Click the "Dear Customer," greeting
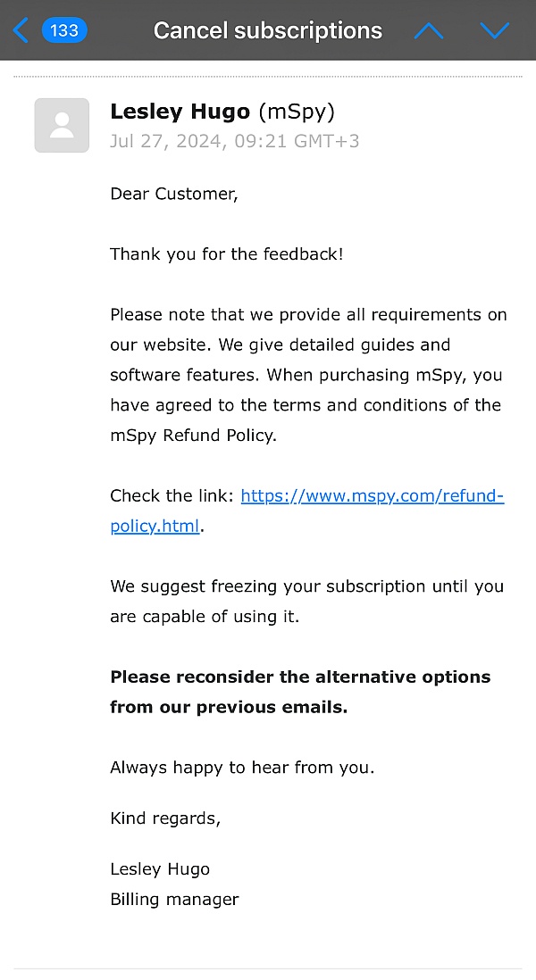 (174, 194)
